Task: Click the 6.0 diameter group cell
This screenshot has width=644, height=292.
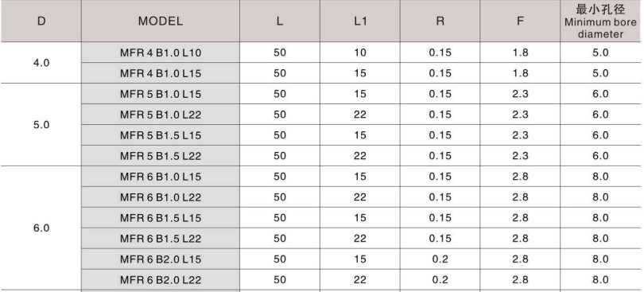Action: point(41,228)
